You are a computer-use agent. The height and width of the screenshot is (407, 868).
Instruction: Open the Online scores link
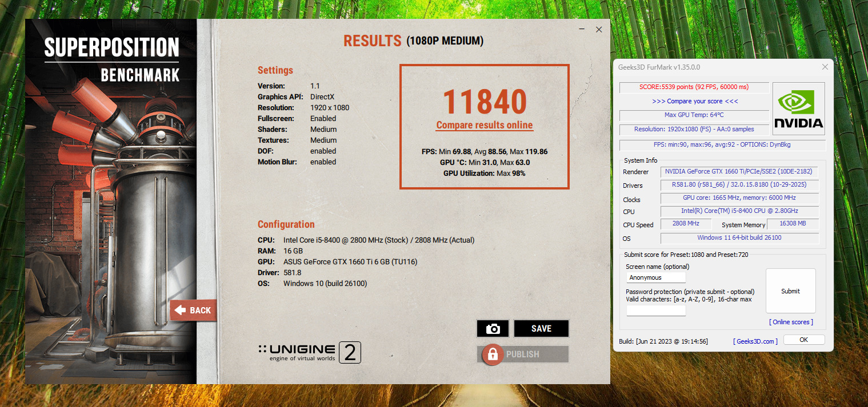(791, 322)
